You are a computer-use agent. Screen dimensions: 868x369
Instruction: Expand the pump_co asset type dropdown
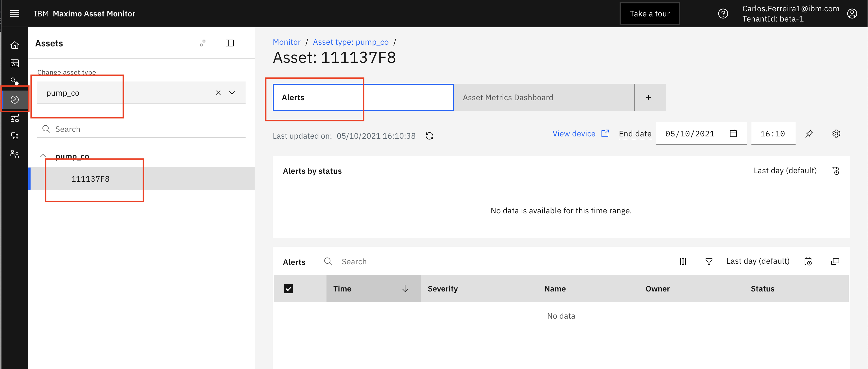tap(232, 93)
